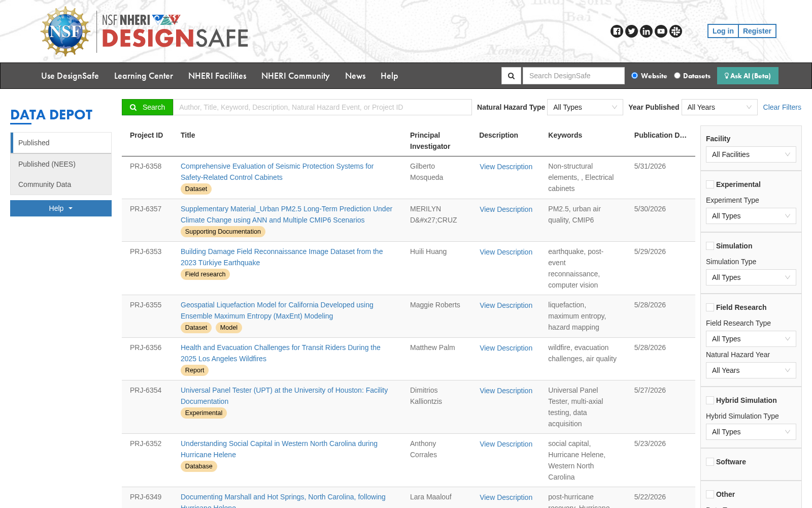The image size is (812, 508).
Task: Open Experiment Type dropdown
Action: pyautogui.click(x=751, y=216)
